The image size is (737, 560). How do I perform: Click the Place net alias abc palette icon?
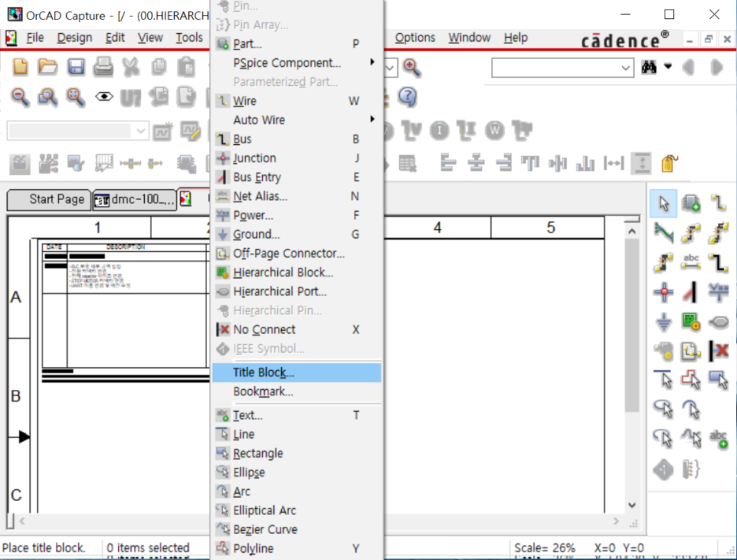pos(691,263)
